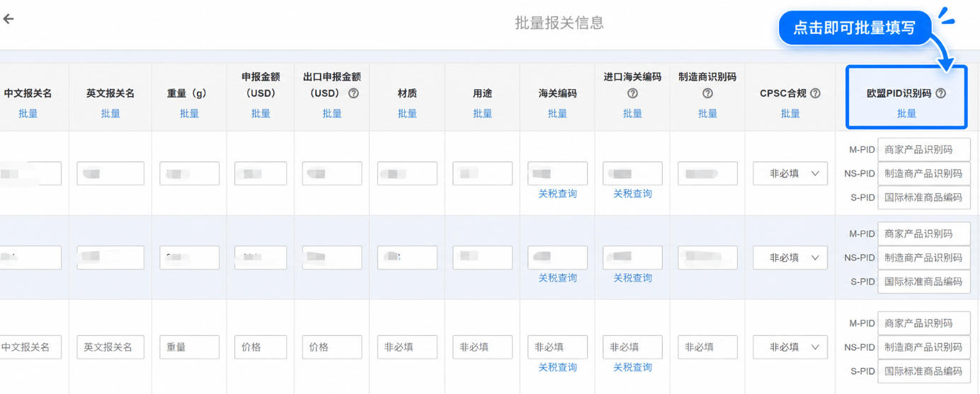Open second row CPSC 非必填 dropdown

click(790, 257)
